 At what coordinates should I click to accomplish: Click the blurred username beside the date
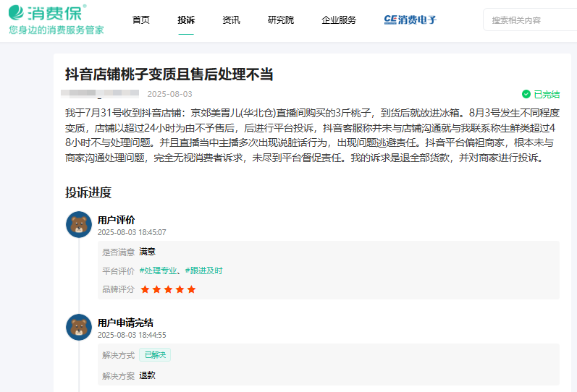pos(100,93)
